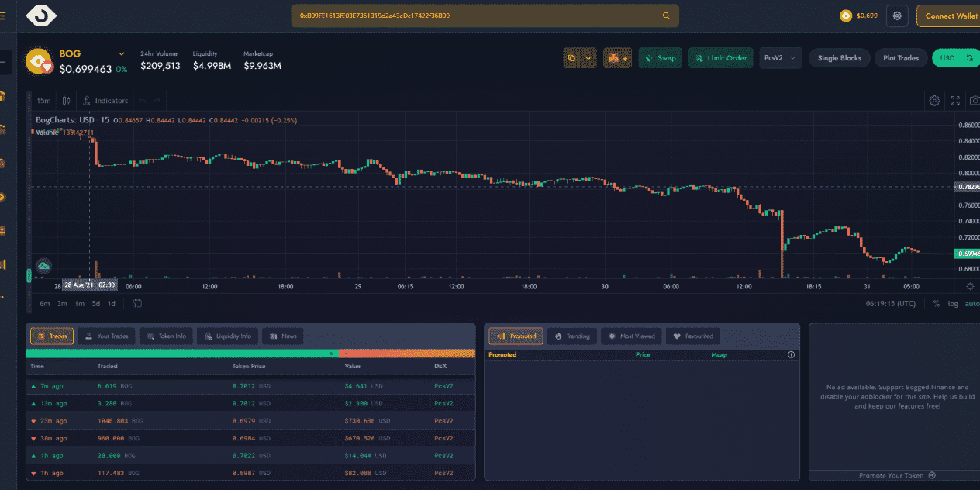Click the swap-arrows icon on USD toggle
This screenshot has width=980, height=490.
[x=969, y=58]
